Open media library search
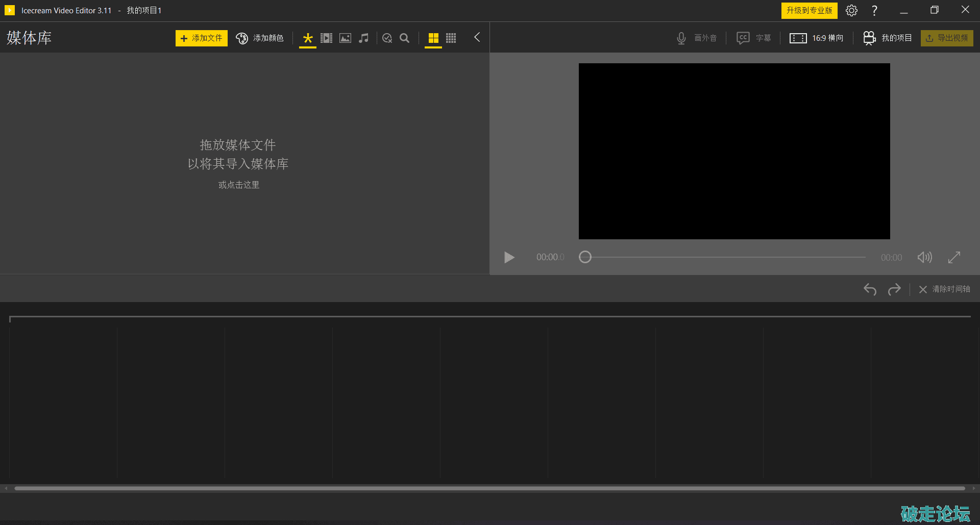Screen dimensions: 980x525 coord(404,38)
